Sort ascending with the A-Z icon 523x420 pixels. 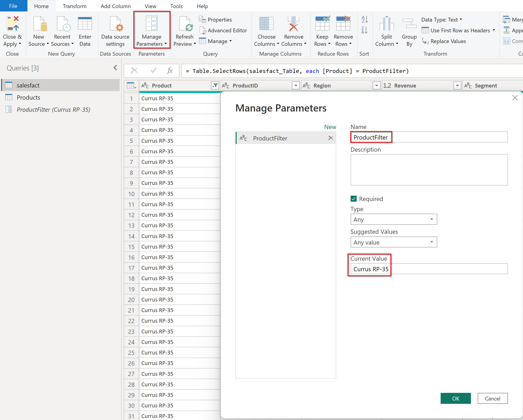tap(364, 19)
